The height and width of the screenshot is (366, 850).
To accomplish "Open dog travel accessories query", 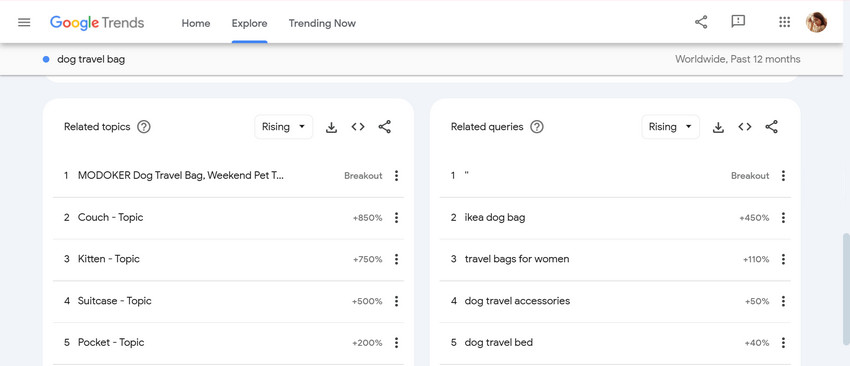I will pos(517,301).
